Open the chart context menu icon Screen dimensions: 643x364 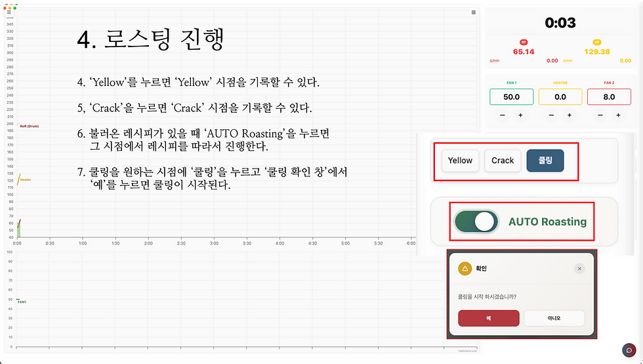474,12
